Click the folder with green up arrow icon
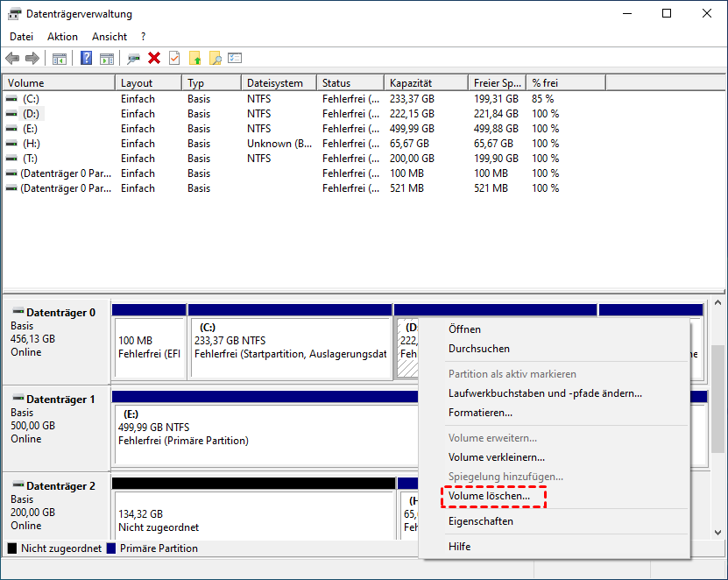The height and width of the screenshot is (580, 728). point(195,58)
